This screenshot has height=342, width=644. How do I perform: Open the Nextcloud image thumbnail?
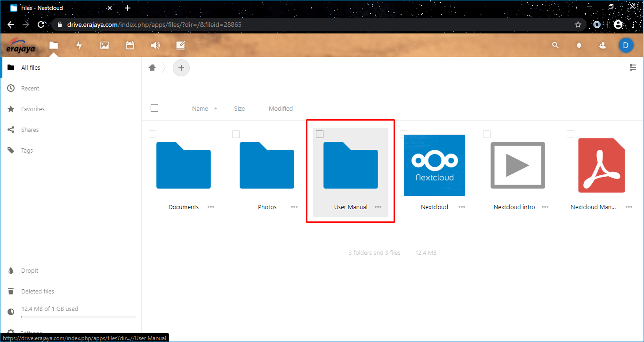coord(435,165)
